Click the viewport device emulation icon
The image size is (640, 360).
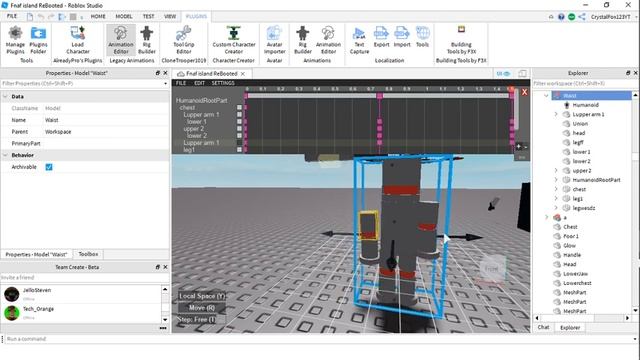tap(522, 73)
